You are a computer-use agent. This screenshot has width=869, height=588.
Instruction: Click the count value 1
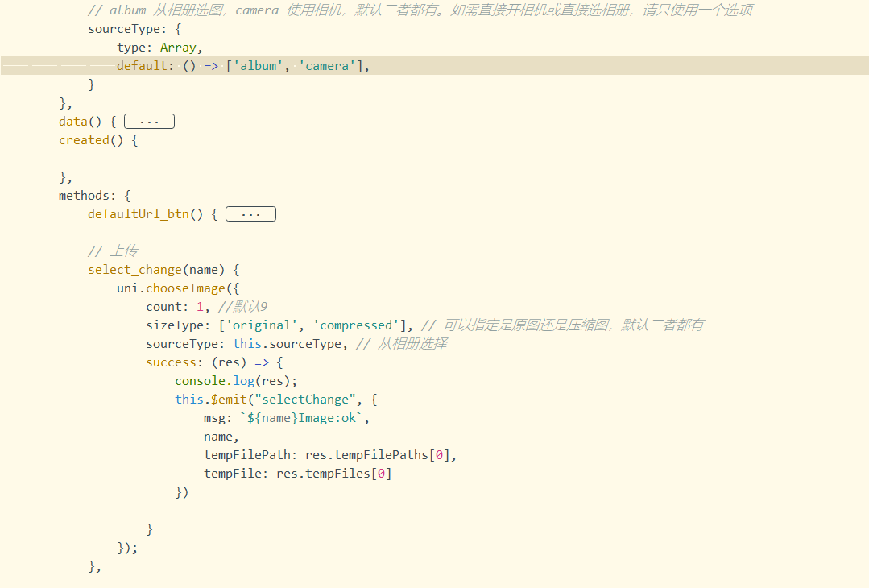click(x=200, y=307)
